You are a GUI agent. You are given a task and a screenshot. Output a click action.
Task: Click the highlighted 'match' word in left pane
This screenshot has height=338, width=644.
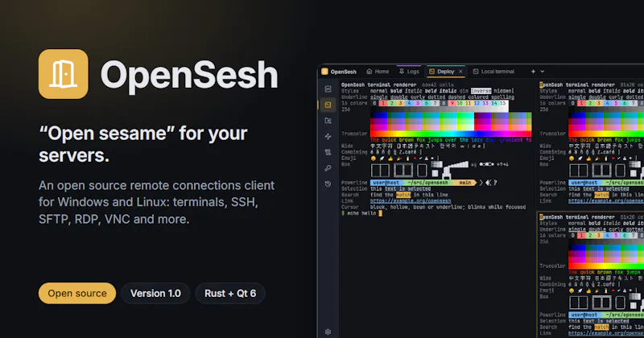point(403,195)
